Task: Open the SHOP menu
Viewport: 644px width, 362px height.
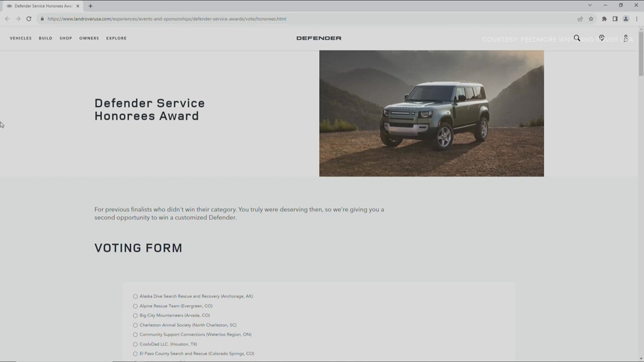Action: coord(66,38)
